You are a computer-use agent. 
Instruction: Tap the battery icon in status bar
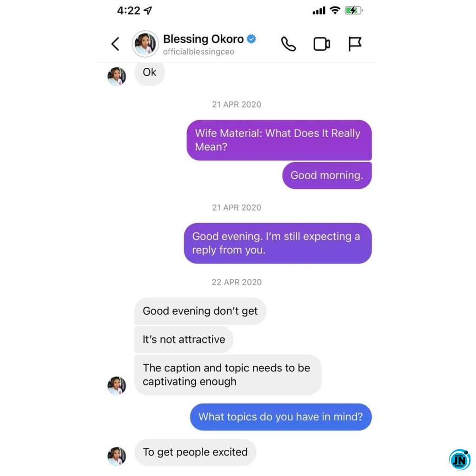354,11
